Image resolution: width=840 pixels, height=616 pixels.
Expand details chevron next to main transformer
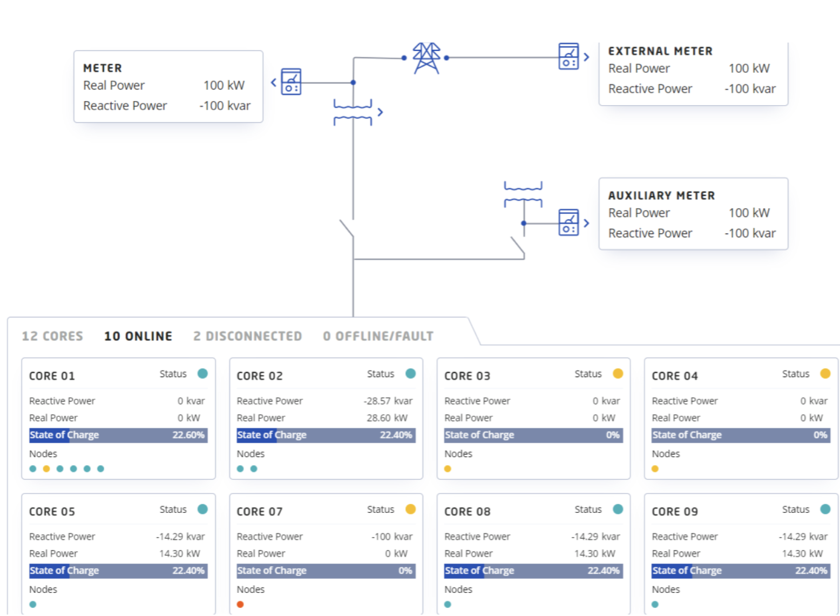[381, 112]
